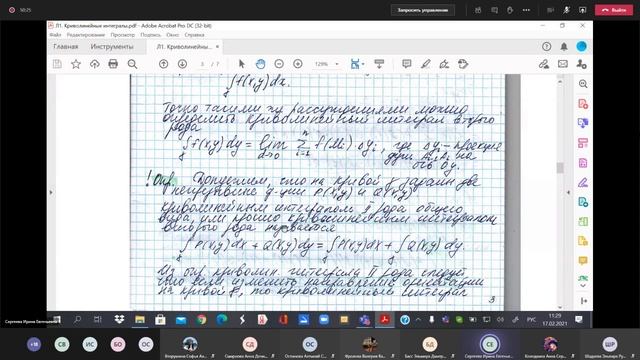640x360 pixels.
Task: Select the arrow Selection tool
Action: click(x=242, y=64)
